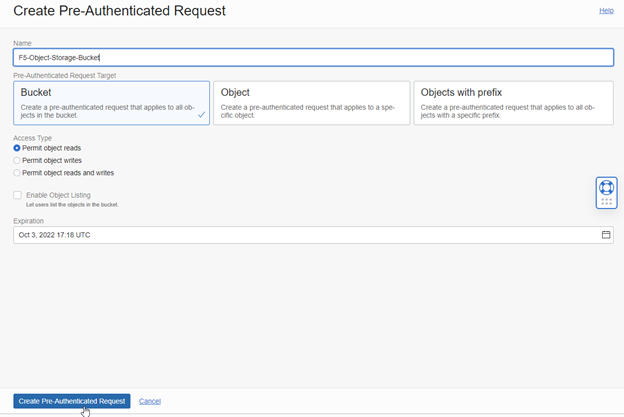Viewport: 624px width, 417px height.
Task: Click the grid dots below the support icon
Action: (606, 201)
